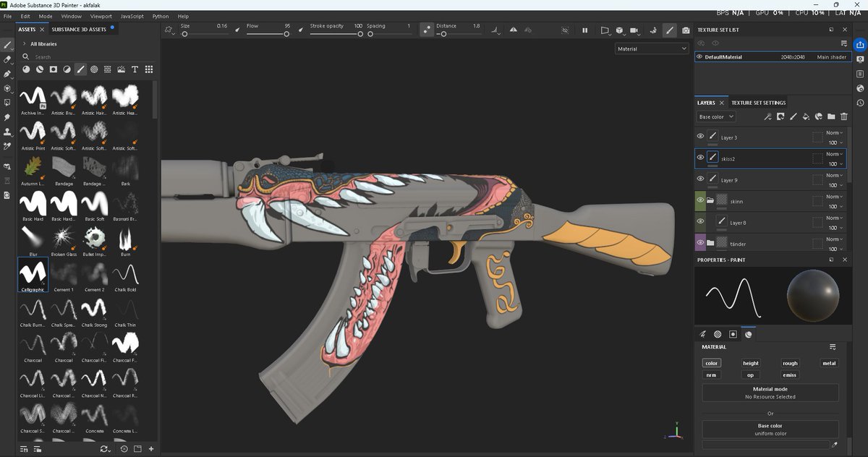Click the Material mode button
Image resolution: width=868 pixels, height=457 pixels.
click(770, 393)
